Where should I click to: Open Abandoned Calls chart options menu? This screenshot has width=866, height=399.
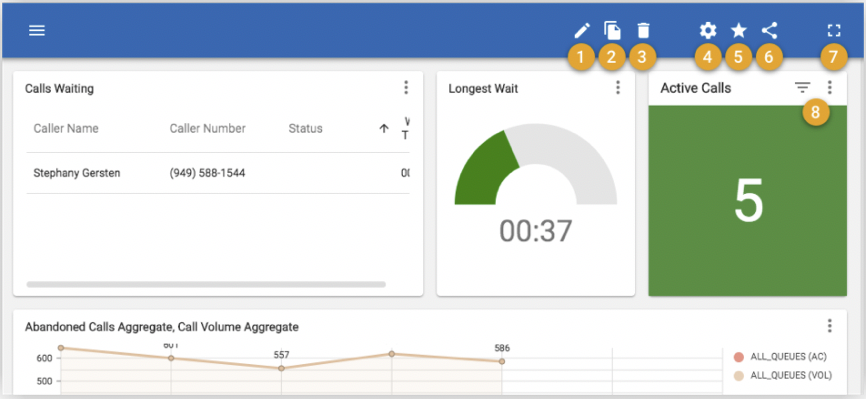830,326
